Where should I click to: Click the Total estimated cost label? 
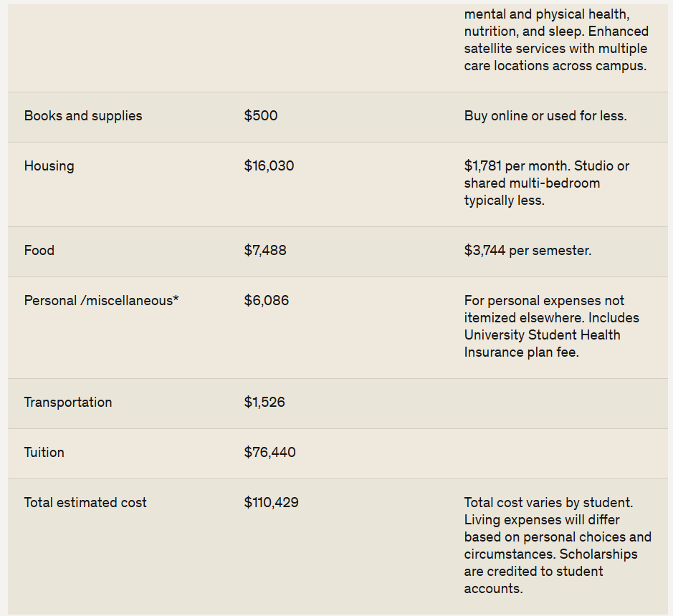[85, 503]
